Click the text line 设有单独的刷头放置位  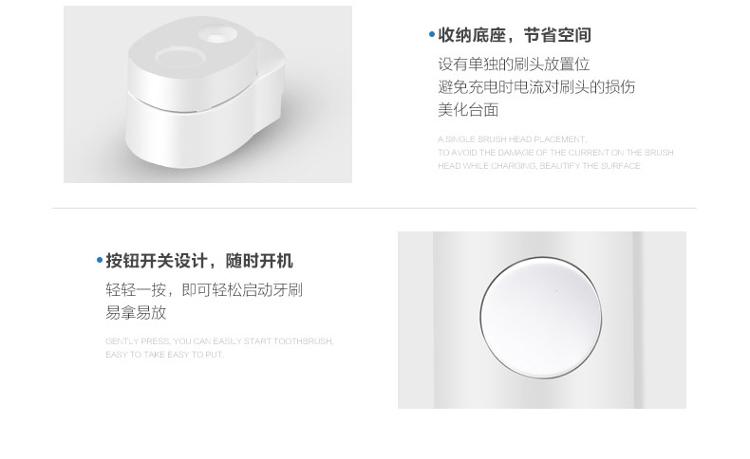coord(514,64)
